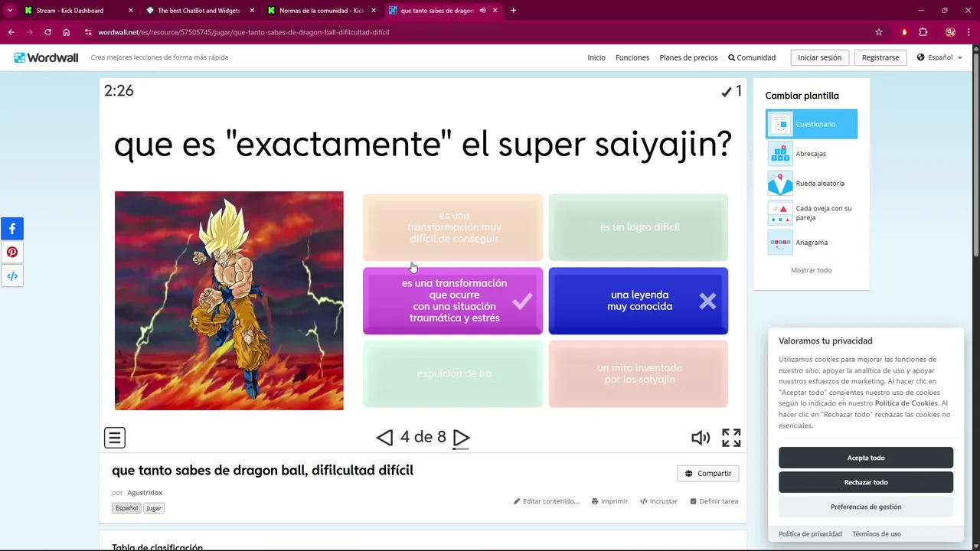This screenshot has height=551, width=980.
Task: Open Planes de precios page
Action: [688, 57]
